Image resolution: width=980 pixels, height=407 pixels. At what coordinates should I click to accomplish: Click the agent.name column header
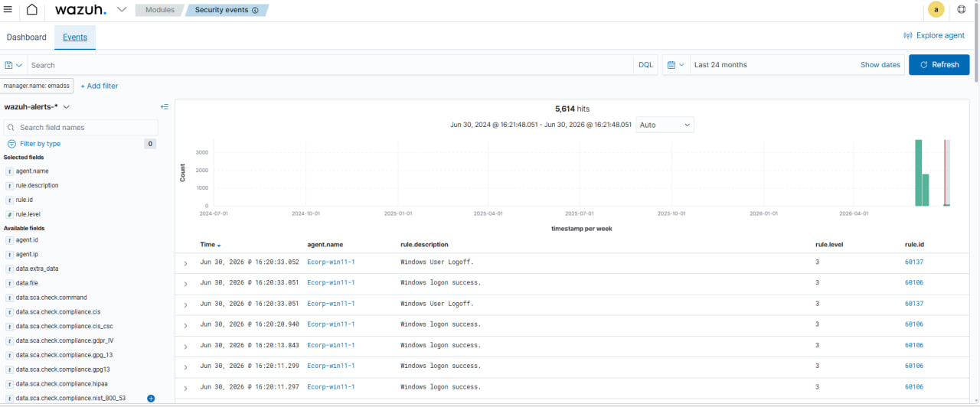pos(325,245)
